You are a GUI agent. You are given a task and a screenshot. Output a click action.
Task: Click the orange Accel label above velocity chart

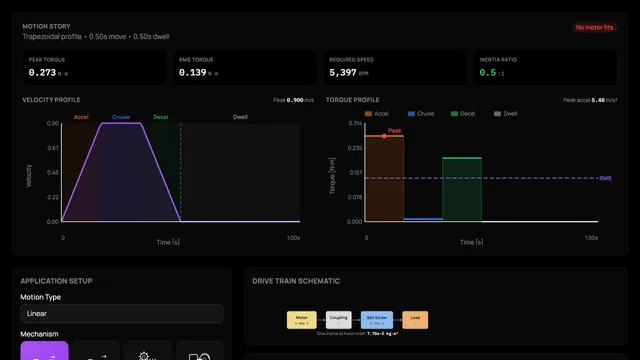coord(81,117)
